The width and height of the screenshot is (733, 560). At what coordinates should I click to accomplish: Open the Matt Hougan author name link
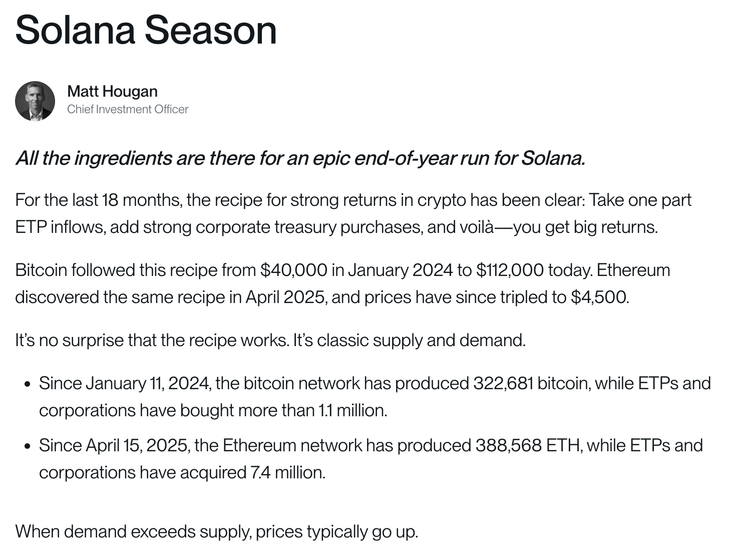[112, 92]
